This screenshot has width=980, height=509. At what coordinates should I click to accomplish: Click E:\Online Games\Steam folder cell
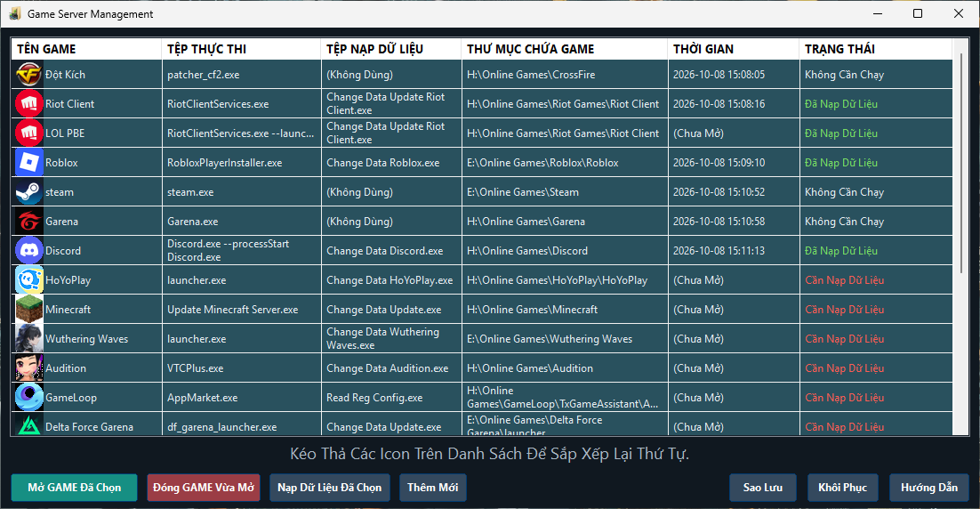pyautogui.click(x=565, y=192)
